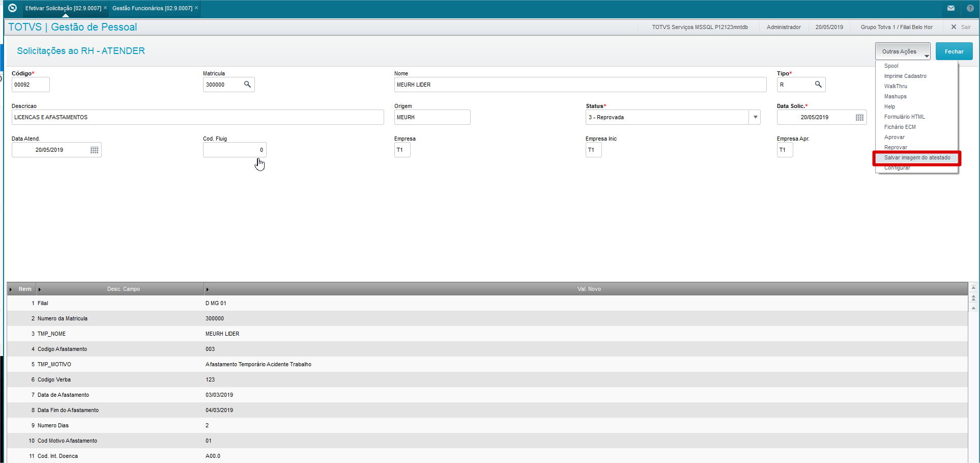
Task: Select Mashups in the actions menu
Action: pos(895,96)
